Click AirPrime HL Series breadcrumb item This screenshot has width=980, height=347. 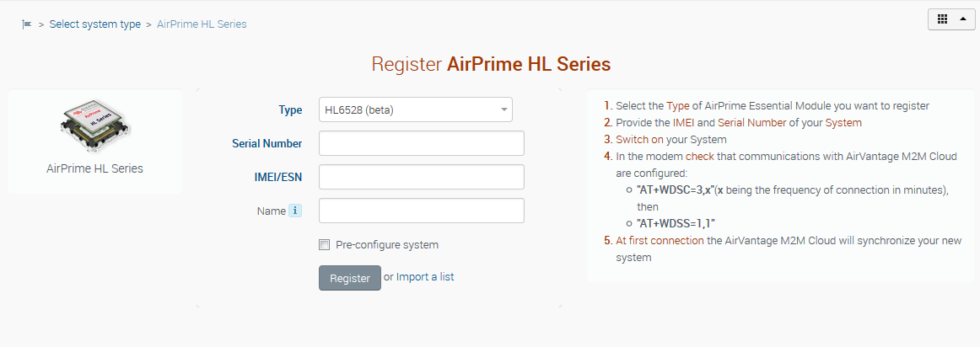pyautogui.click(x=202, y=24)
